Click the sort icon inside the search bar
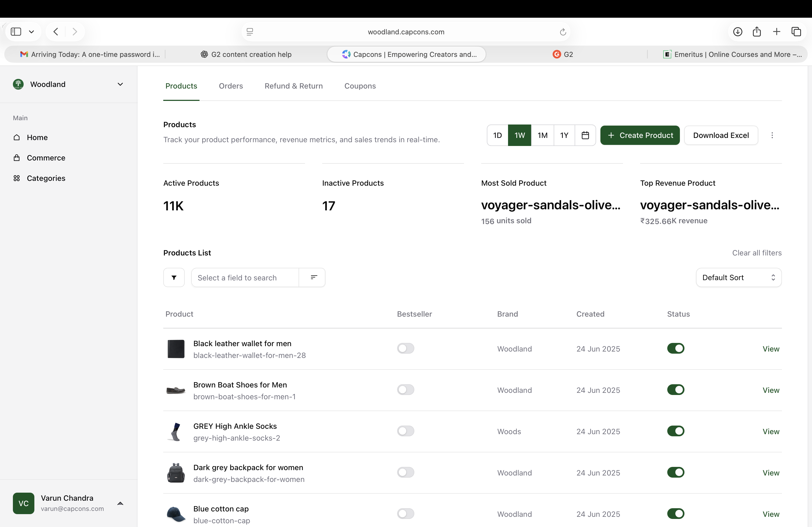 click(x=313, y=277)
